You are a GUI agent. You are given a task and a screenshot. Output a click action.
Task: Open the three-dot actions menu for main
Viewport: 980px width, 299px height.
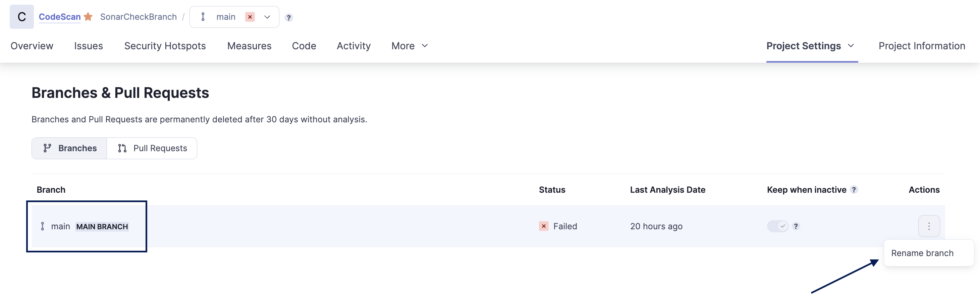click(929, 226)
